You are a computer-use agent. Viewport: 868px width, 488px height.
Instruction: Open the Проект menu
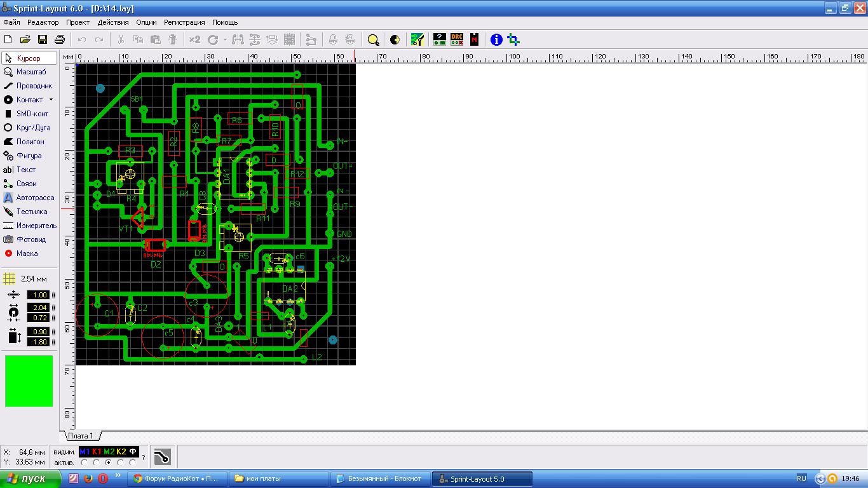click(78, 22)
